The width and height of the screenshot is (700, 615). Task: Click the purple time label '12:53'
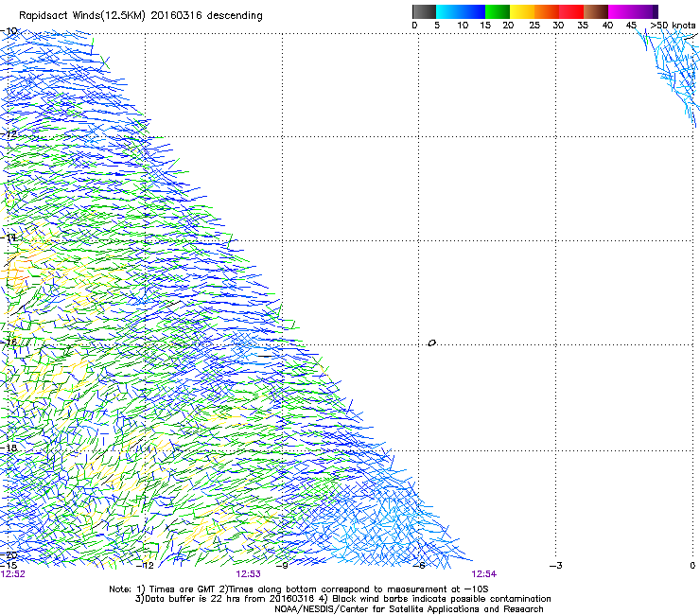pyautogui.click(x=248, y=574)
